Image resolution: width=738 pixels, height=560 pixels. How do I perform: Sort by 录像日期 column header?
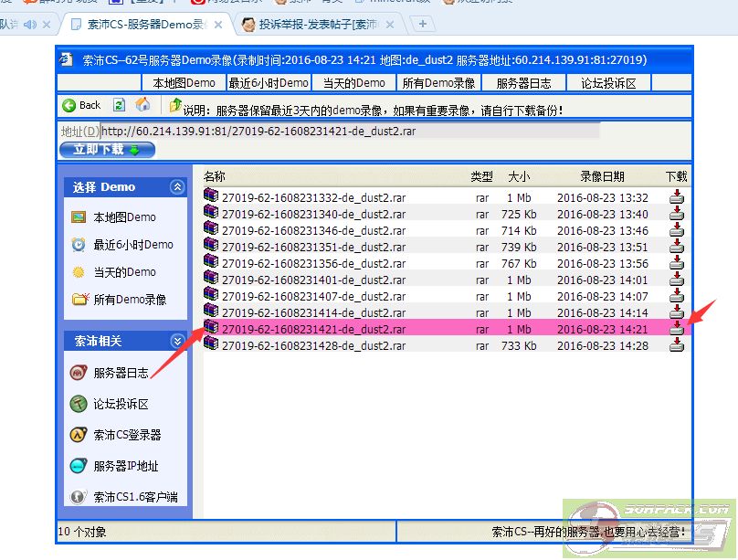point(602,176)
